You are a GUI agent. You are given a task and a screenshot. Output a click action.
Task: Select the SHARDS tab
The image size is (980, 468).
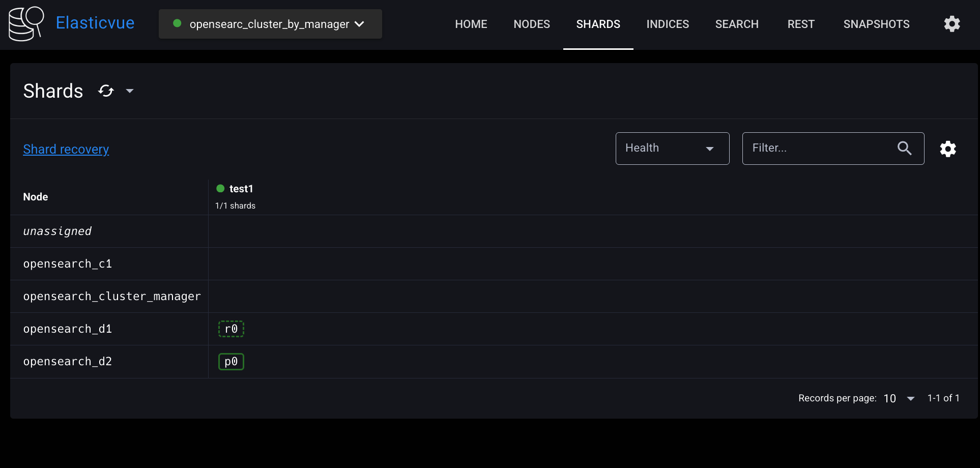coord(598,24)
